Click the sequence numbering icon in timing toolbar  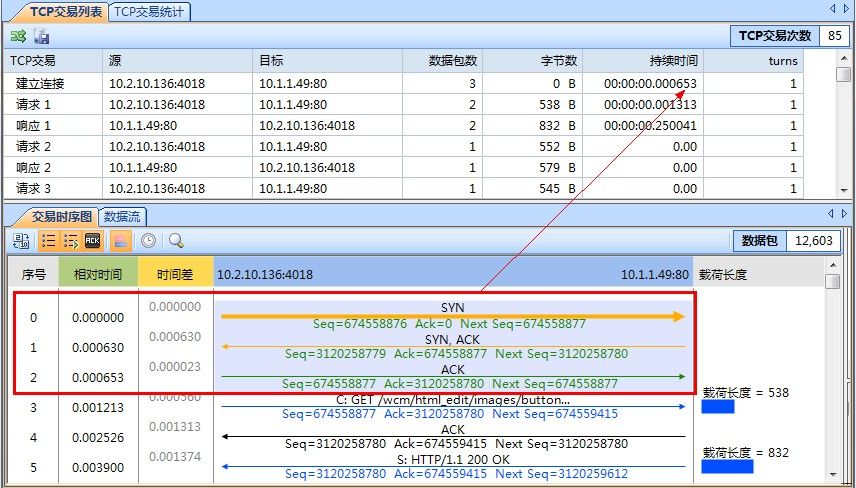pyautogui.click(x=20, y=240)
